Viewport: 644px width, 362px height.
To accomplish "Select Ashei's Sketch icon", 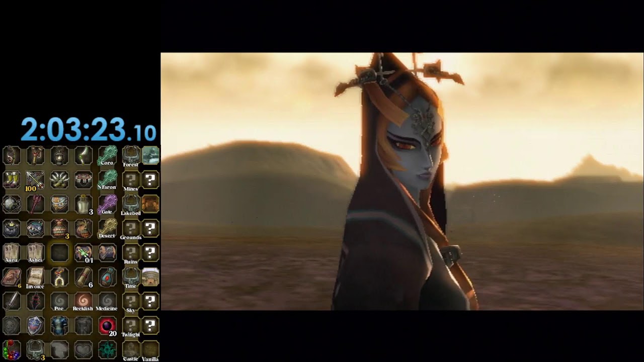I will click(35, 252).
